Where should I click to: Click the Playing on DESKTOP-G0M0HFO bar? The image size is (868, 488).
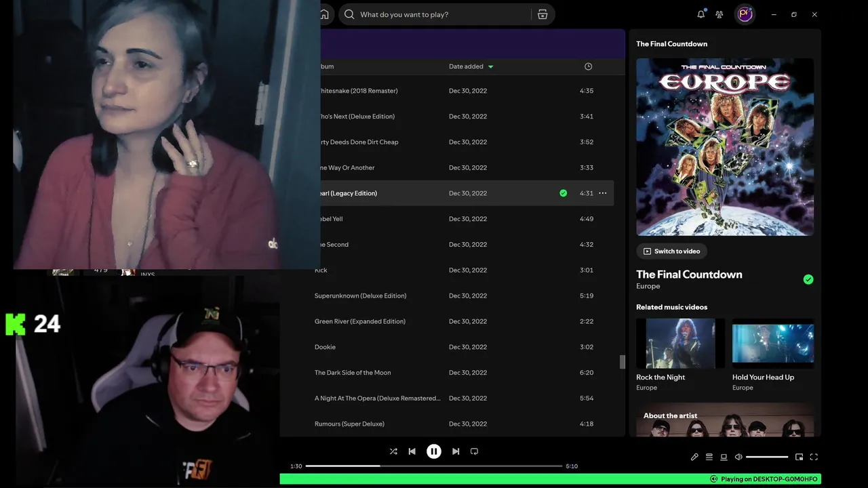pos(551,479)
